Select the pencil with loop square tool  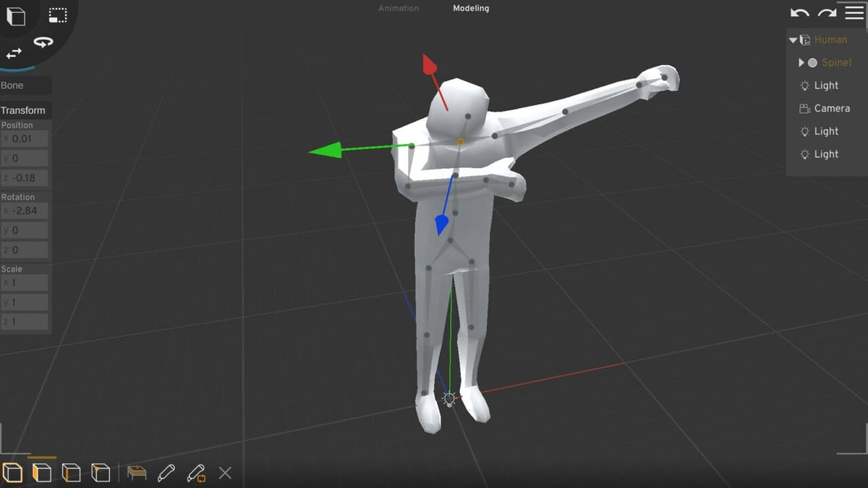(195, 474)
